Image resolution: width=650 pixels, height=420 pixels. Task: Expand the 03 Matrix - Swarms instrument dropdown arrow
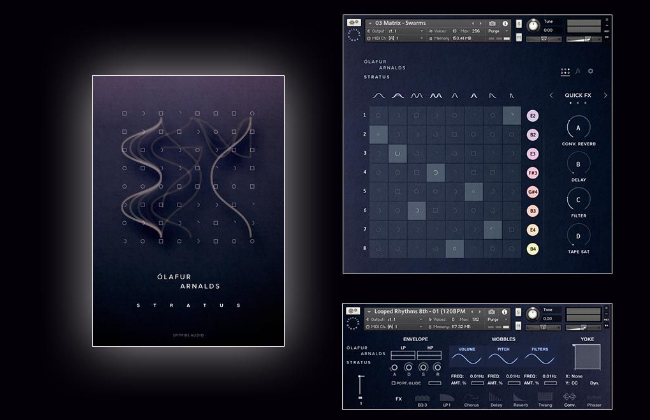pos(370,24)
